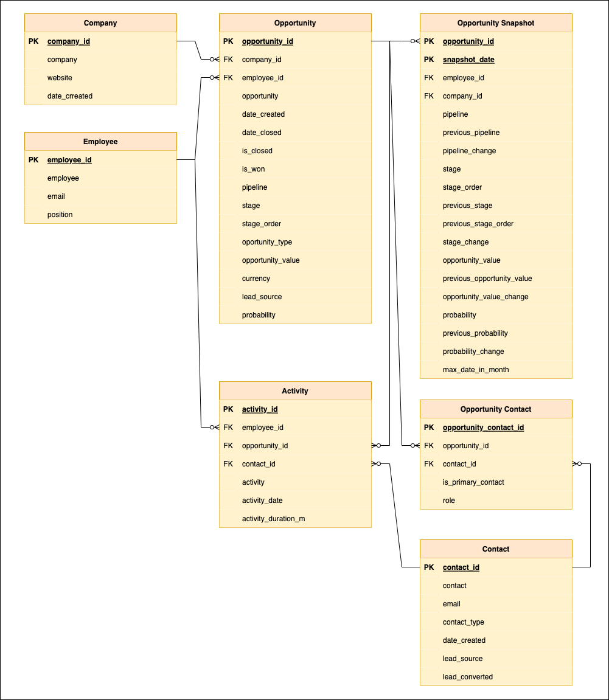Select the FK label beside contact_id in Activity
Image resolution: width=609 pixels, height=700 pixels.
pyautogui.click(x=228, y=464)
